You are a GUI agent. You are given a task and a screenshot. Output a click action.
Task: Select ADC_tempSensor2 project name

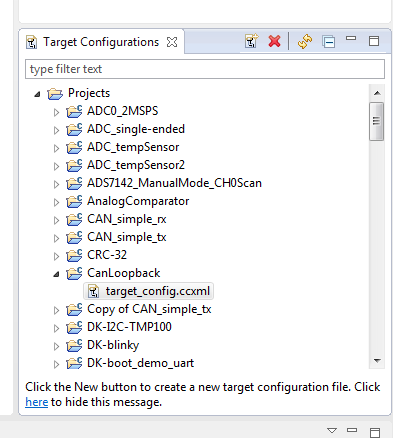(x=136, y=165)
